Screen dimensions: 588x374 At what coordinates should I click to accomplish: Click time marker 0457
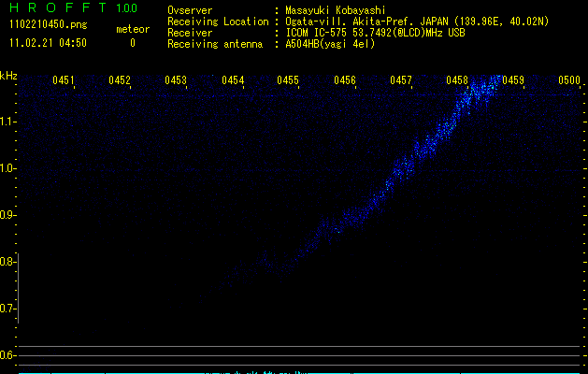coord(401,80)
